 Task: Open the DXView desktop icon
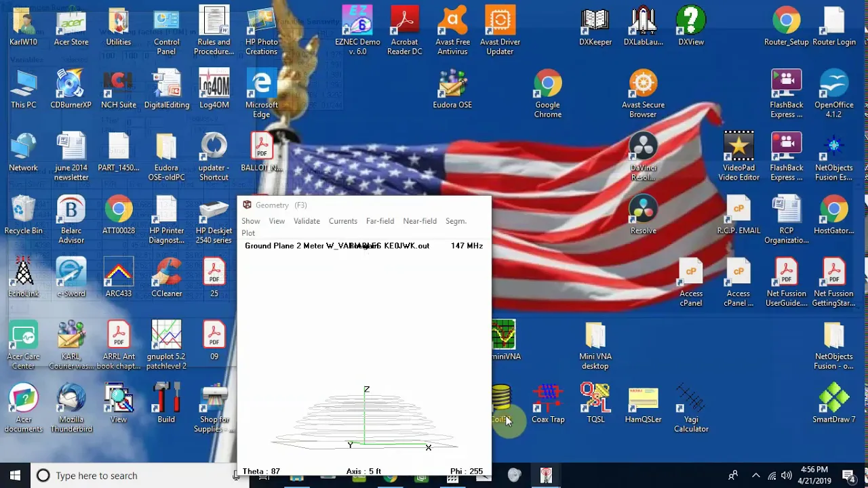(691, 26)
